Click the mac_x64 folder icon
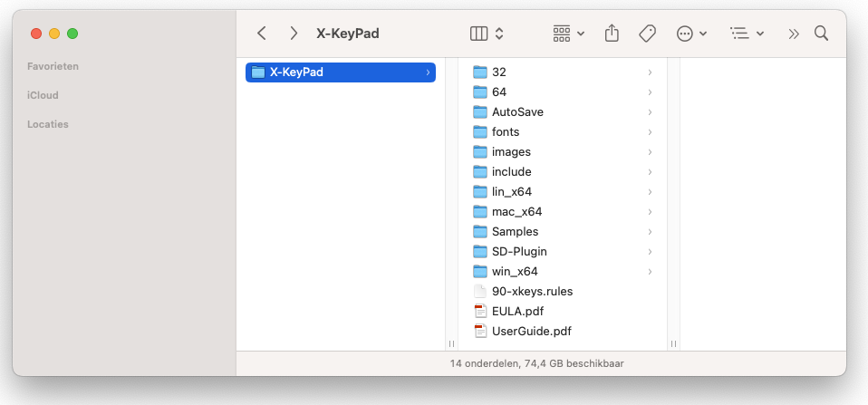 (x=480, y=212)
